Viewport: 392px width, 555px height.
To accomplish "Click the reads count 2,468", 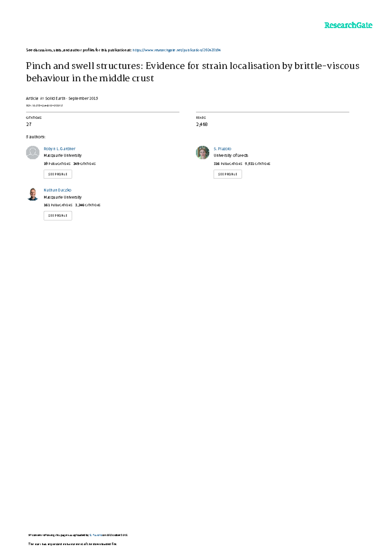I will click(202, 124).
